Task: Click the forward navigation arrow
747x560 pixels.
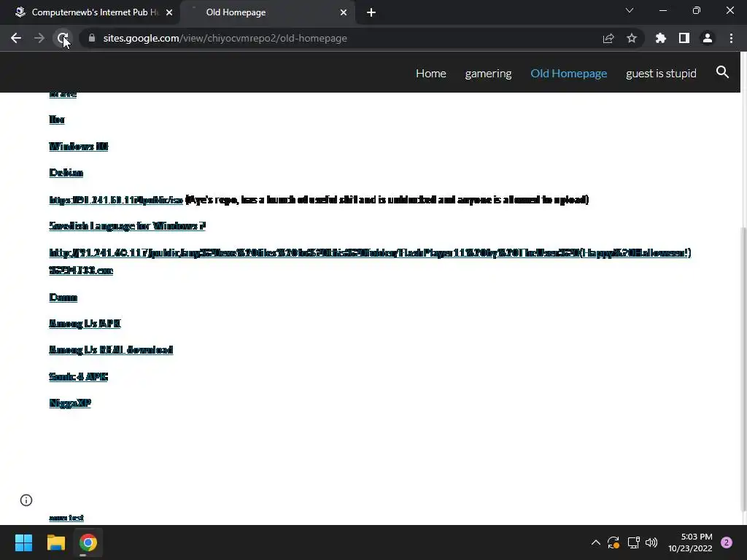Action: pos(39,38)
